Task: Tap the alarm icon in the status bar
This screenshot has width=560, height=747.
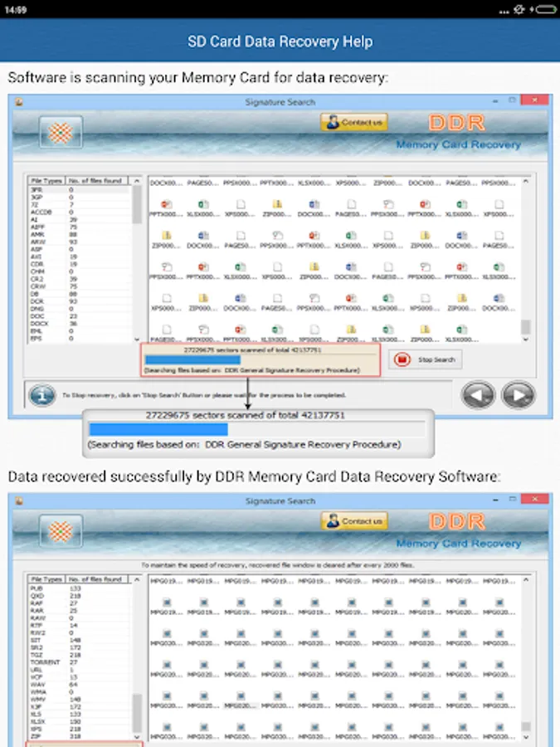Action: (519, 9)
